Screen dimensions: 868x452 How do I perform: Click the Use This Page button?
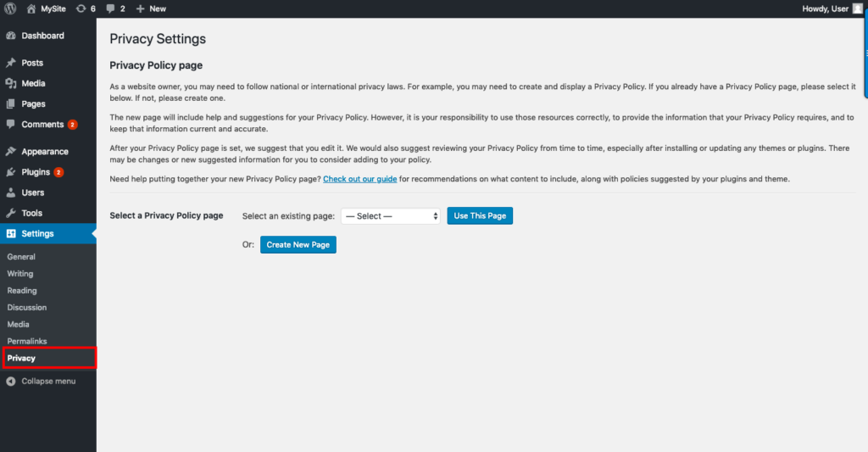pyautogui.click(x=480, y=215)
